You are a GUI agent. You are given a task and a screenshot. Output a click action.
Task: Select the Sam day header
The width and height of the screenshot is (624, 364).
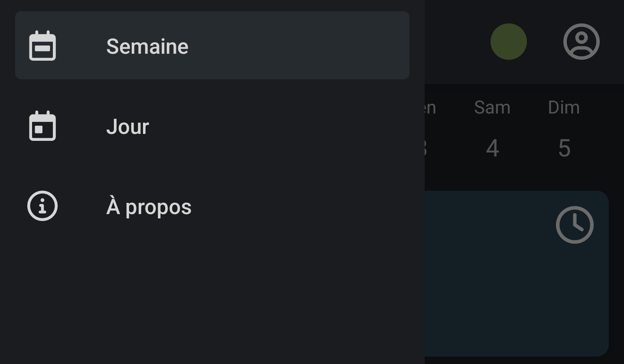point(492,107)
